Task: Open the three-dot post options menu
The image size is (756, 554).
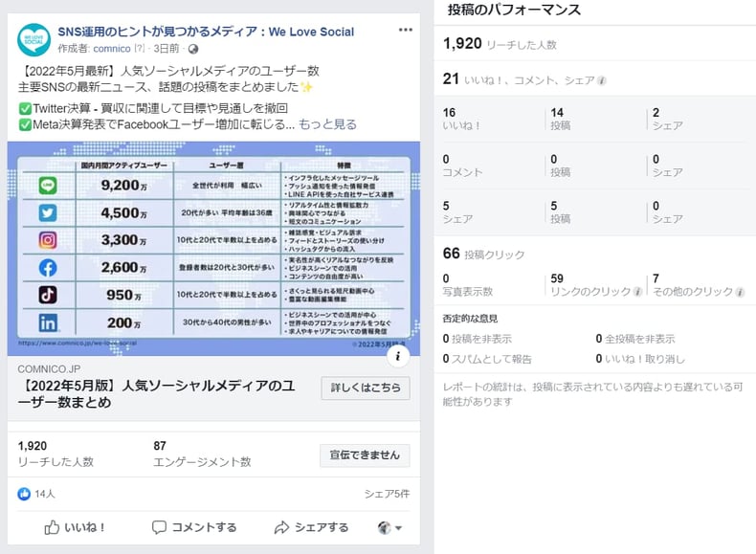Action: 406,30
